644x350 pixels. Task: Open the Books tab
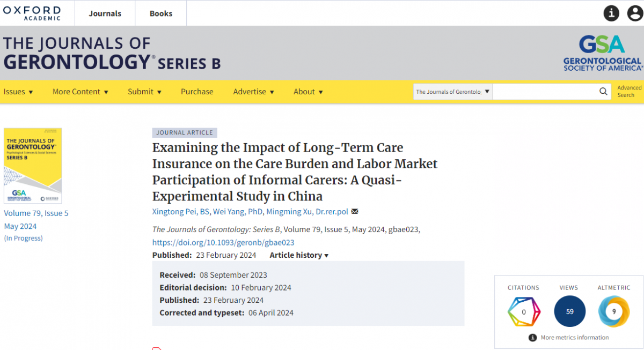[161, 13]
